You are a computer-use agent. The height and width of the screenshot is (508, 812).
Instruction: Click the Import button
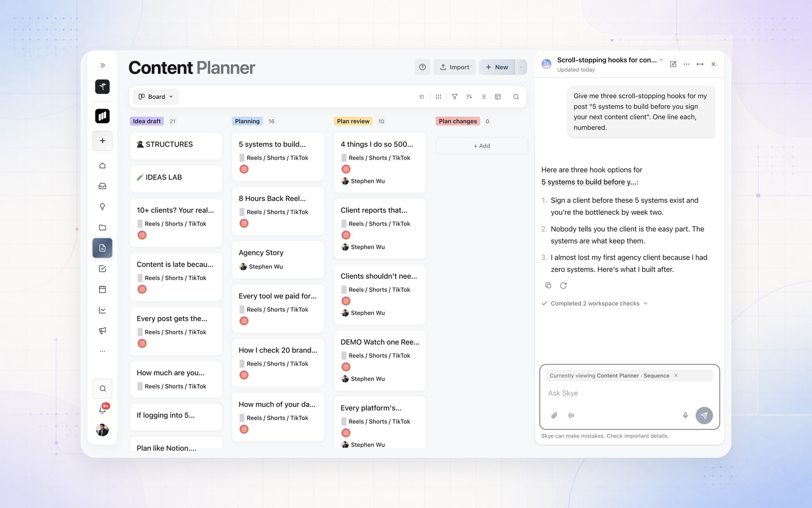[455, 67]
